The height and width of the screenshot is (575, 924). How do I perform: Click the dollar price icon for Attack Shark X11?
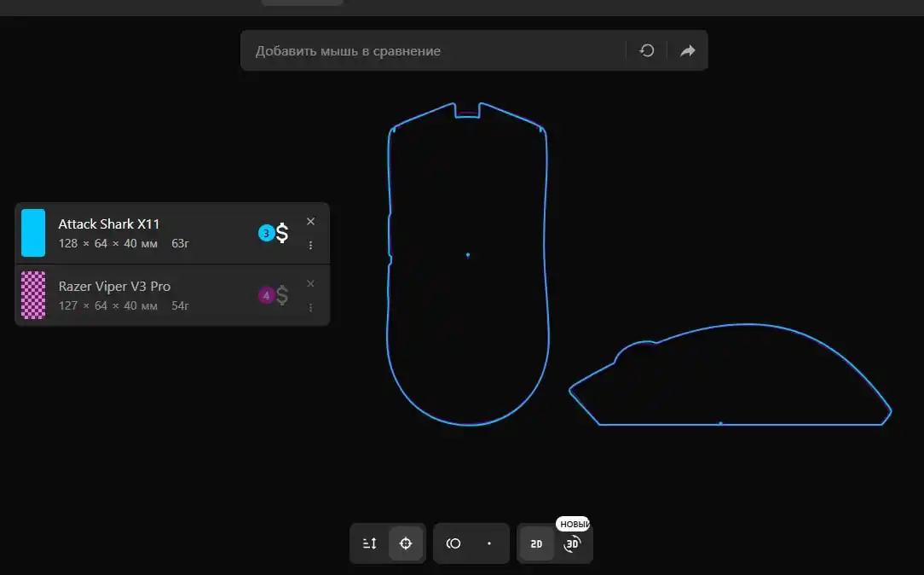pyautogui.click(x=282, y=233)
